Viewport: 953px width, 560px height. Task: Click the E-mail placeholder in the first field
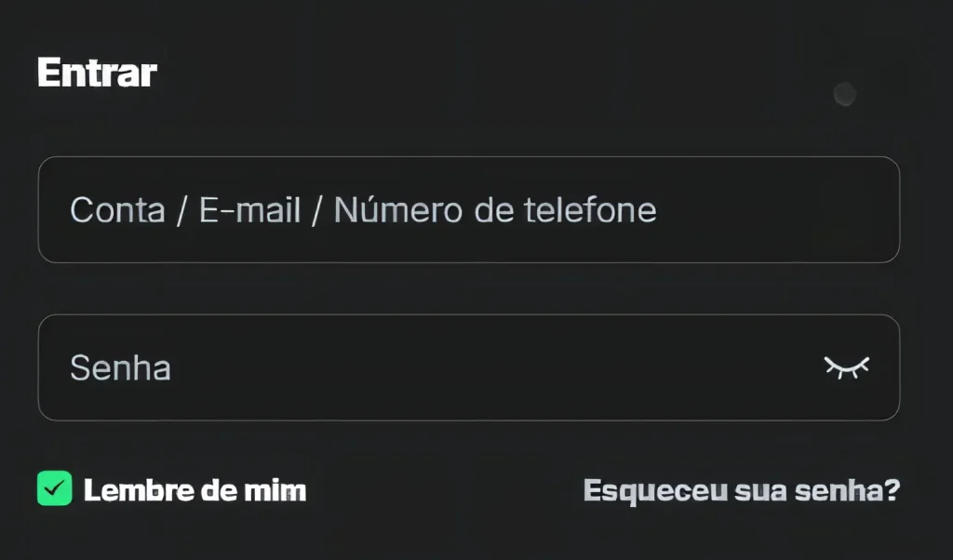pos(249,210)
